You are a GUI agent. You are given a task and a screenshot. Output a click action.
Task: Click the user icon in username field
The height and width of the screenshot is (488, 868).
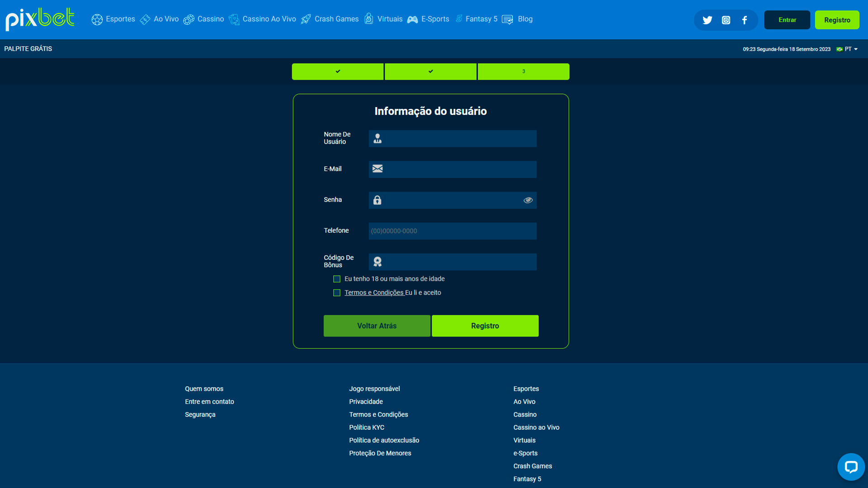377,139
